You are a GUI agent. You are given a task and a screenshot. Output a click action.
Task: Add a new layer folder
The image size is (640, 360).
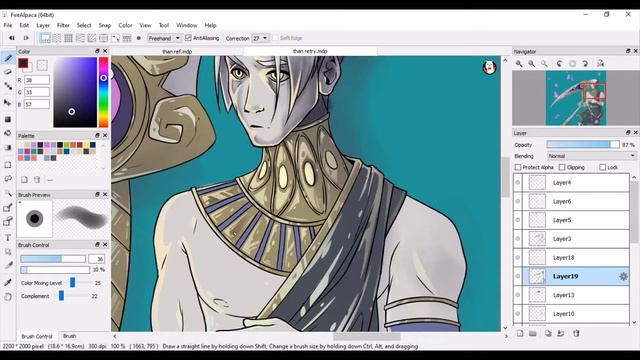point(533,333)
